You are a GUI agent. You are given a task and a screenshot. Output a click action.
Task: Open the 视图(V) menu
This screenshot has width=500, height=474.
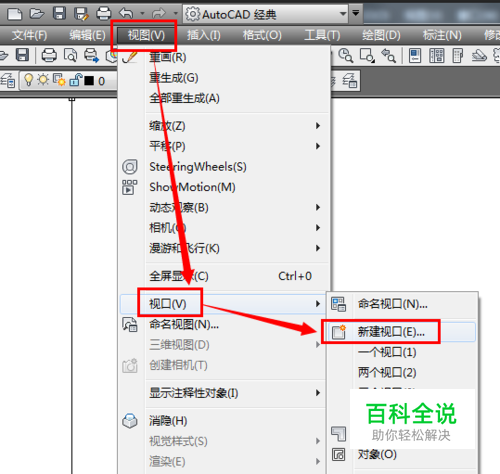[146, 35]
